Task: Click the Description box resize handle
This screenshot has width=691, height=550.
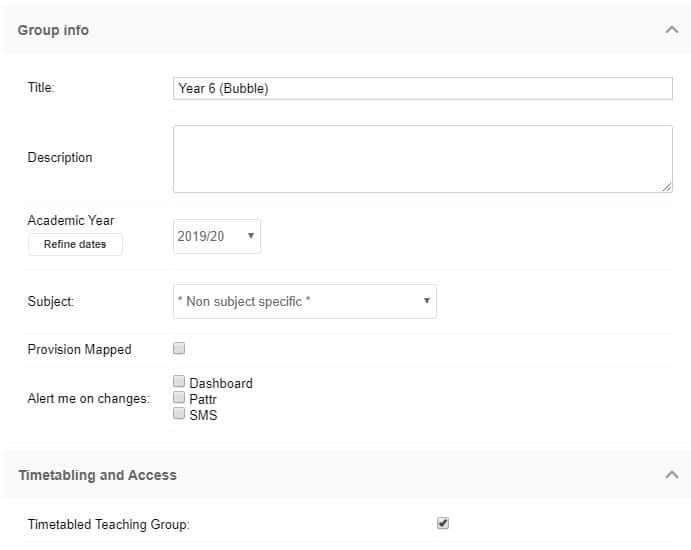Action: click(667, 187)
